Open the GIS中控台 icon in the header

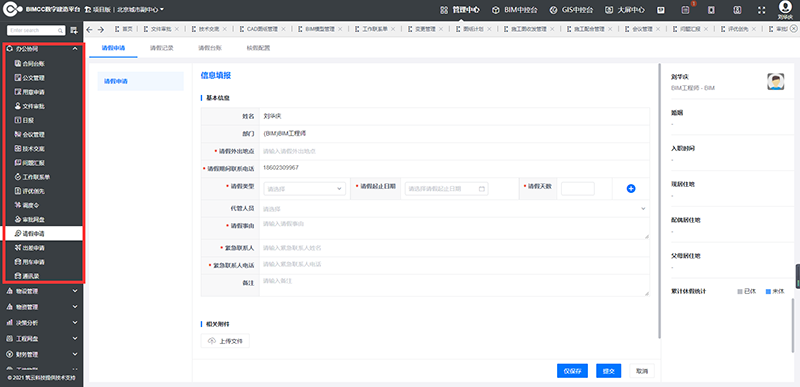(x=554, y=10)
